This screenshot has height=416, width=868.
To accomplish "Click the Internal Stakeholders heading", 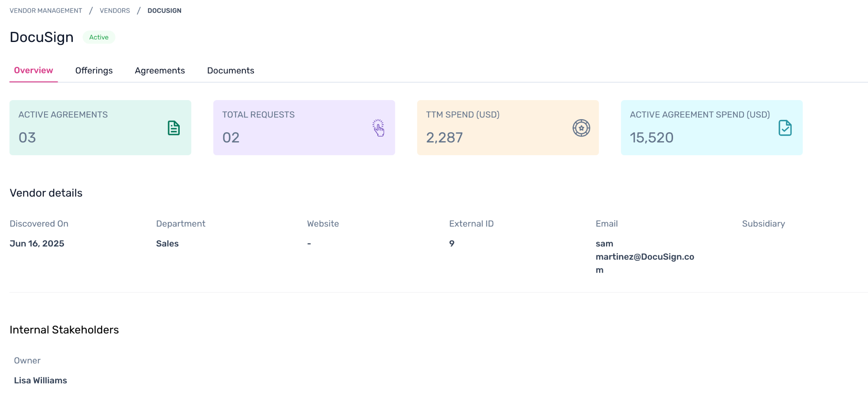I will 64,330.
